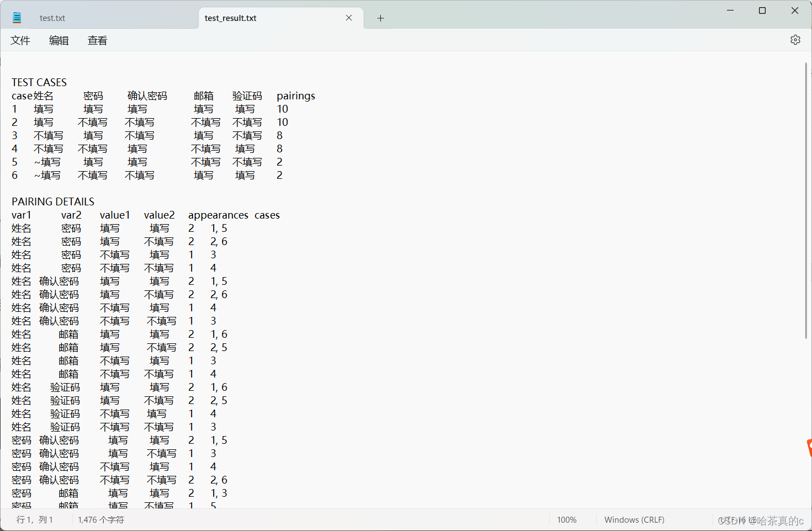812x531 pixels.
Task: Click the 行 1，列 1 cursor position
Action: [35, 520]
